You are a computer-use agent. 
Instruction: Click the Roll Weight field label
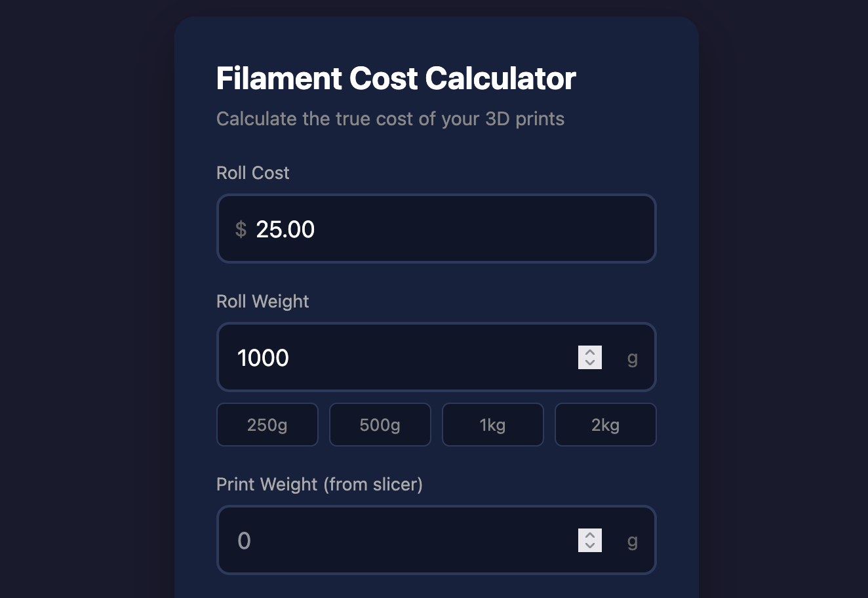pos(262,301)
